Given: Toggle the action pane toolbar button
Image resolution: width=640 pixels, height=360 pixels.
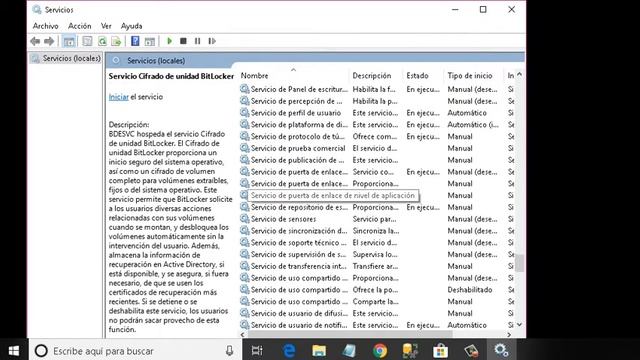Looking at the screenshot, I should point(150,41).
